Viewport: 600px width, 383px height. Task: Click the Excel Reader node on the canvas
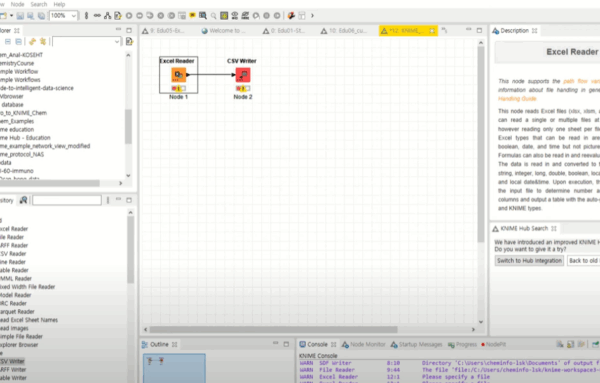point(179,75)
